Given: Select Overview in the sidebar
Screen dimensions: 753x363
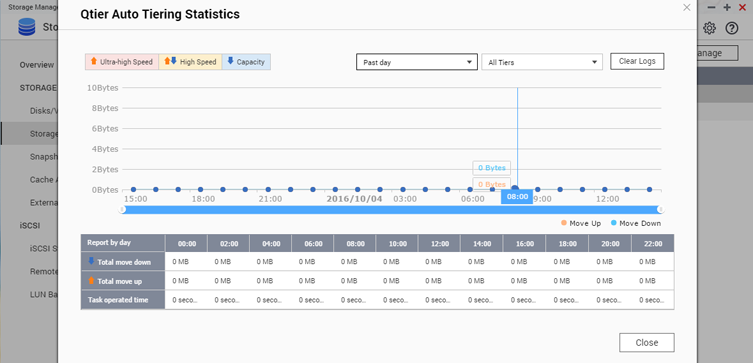Looking at the screenshot, I should point(36,65).
